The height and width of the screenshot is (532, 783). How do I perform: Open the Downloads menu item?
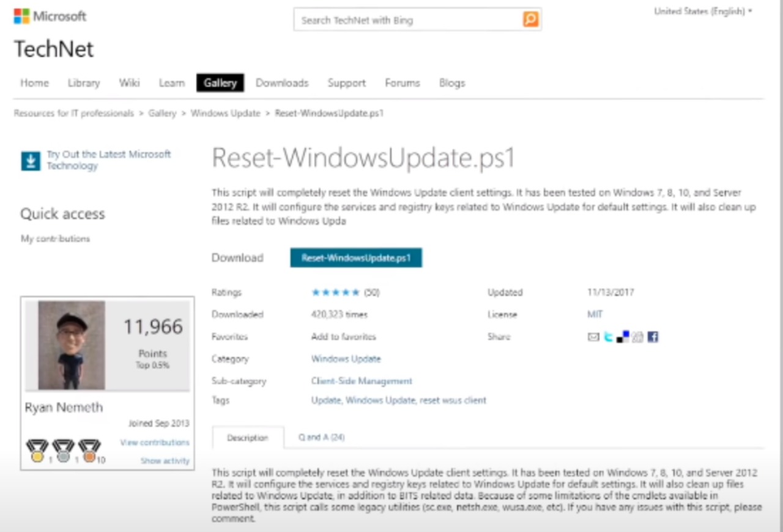282,83
